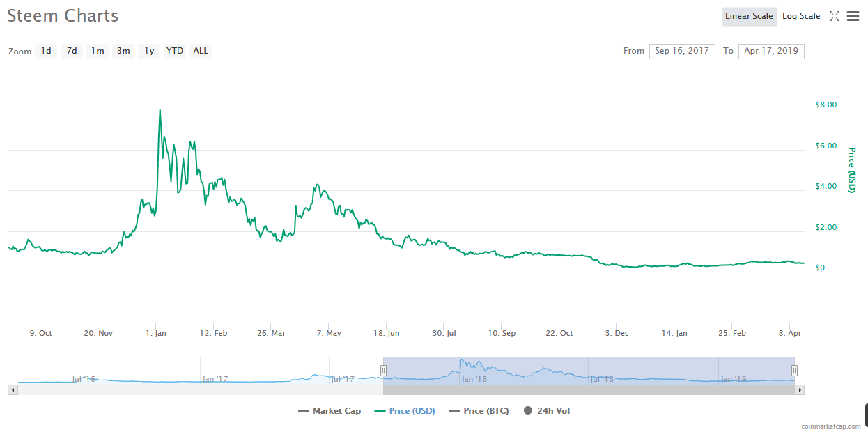Image resolution: width=868 pixels, height=432 pixels.
Task: Switch zoom range to YTD
Action: [x=174, y=50]
